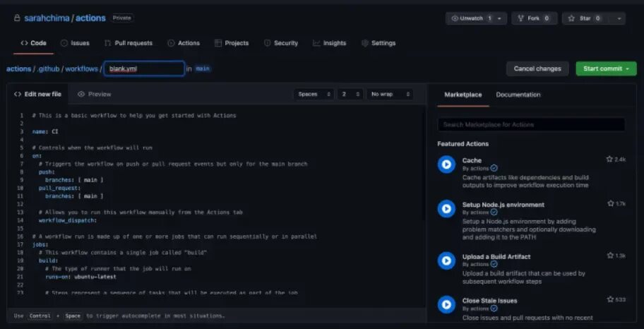Open the dropdown arrow beside Star
This screenshot has width=644, height=329.
coord(619,18)
